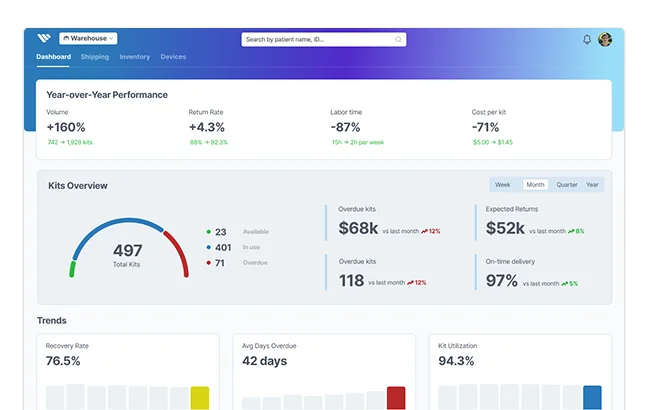Screen dimensions: 648x410
Task: Click the red bar in Avg Days Overdue chart
Action: (x=396, y=397)
